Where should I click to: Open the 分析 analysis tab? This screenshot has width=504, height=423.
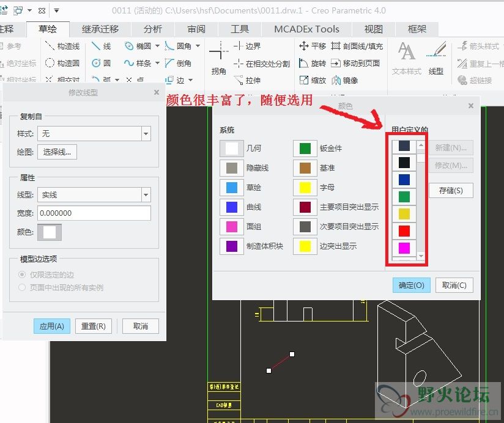153,29
